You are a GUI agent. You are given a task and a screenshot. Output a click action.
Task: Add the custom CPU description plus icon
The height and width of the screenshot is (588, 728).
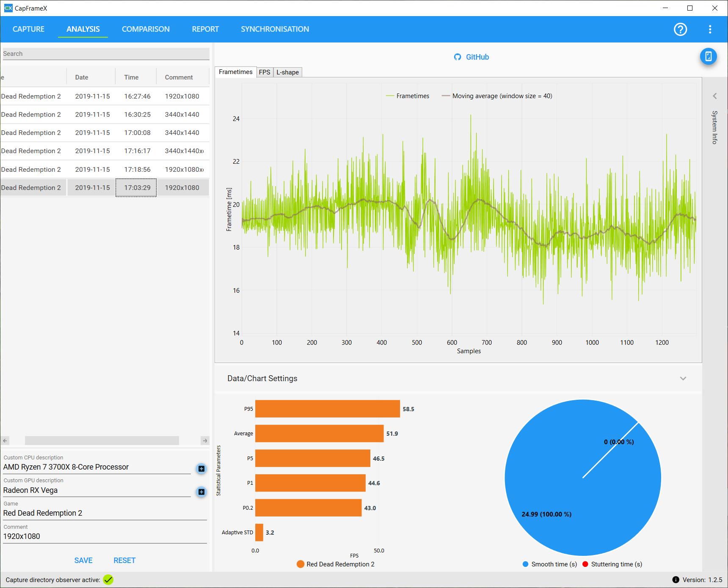pyautogui.click(x=201, y=469)
